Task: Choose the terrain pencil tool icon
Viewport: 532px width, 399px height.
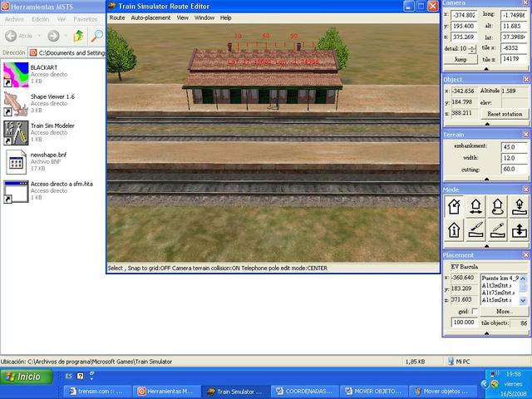Action: pyautogui.click(x=497, y=230)
